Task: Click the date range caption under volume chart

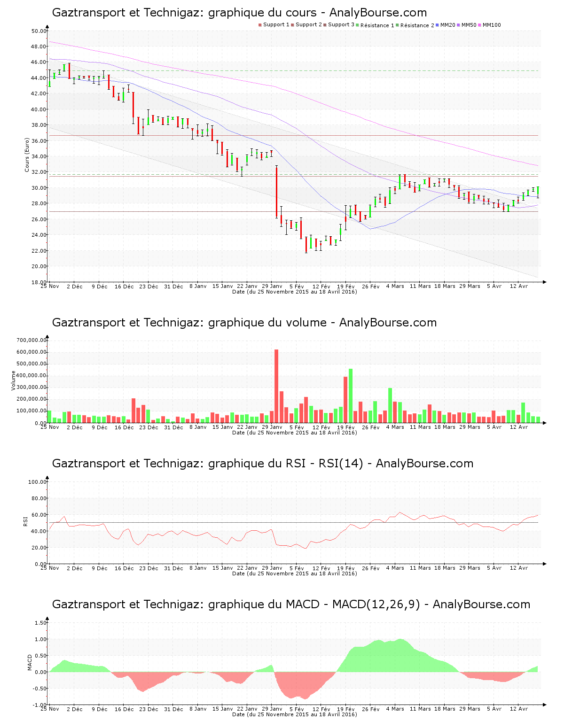Action: (x=295, y=433)
